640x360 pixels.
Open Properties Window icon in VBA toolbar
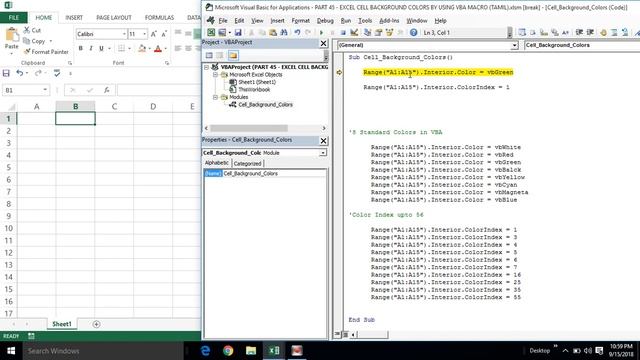pos(378,32)
